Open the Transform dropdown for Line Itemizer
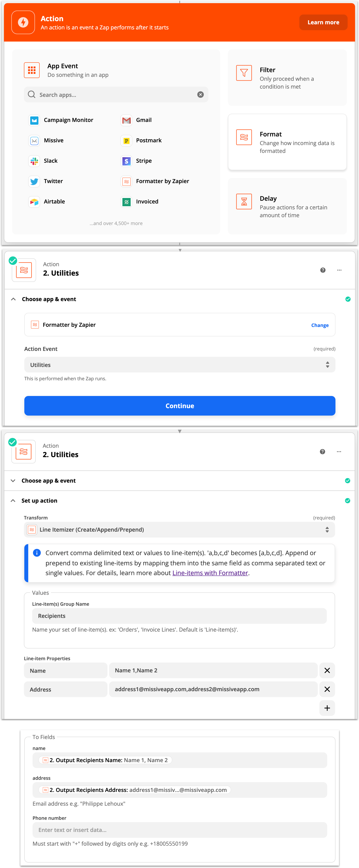 coord(180,529)
